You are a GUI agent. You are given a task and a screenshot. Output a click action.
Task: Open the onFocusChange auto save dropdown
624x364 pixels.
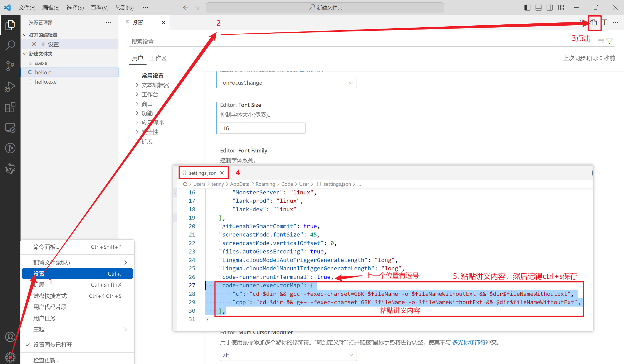(288, 83)
